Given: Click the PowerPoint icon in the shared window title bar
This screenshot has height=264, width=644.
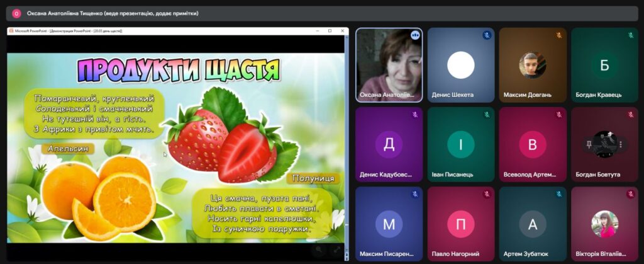Looking at the screenshot, I should coord(11,30).
